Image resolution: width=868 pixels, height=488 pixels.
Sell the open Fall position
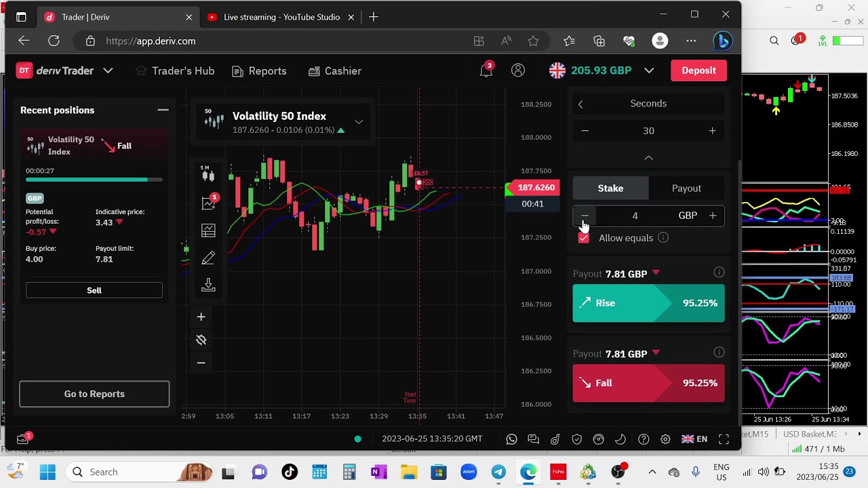[94, 290]
